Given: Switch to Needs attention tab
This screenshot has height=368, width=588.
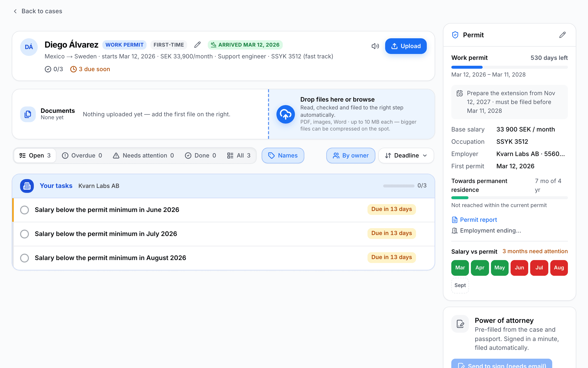Looking at the screenshot, I should coord(144,156).
